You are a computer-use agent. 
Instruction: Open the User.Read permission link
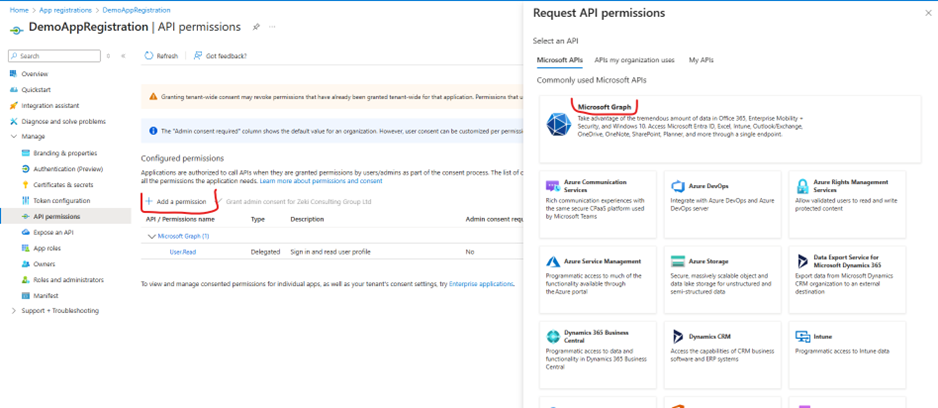coord(182,252)
